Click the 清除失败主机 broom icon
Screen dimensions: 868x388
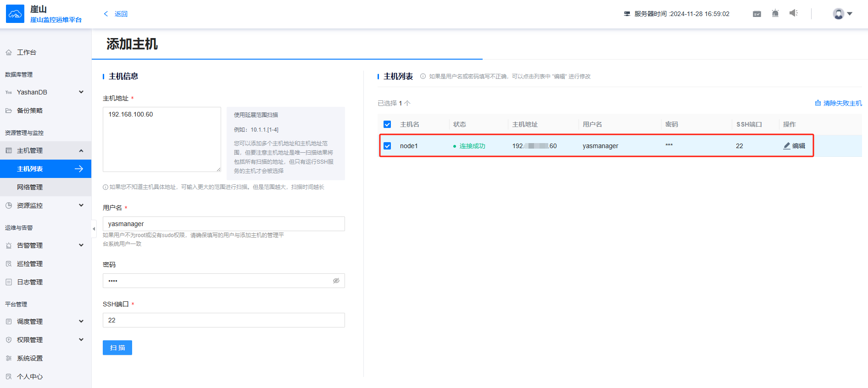tap(818, 103)
